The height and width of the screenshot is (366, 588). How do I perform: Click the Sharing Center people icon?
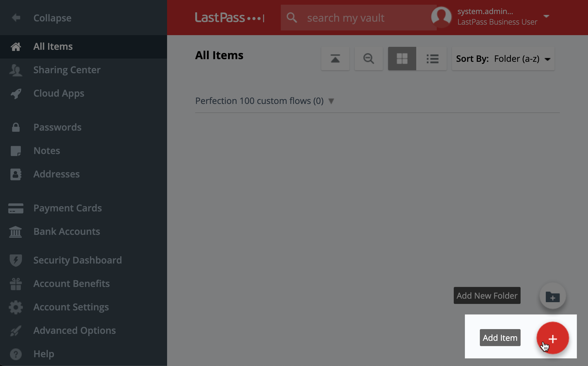(x=16, y=70)
